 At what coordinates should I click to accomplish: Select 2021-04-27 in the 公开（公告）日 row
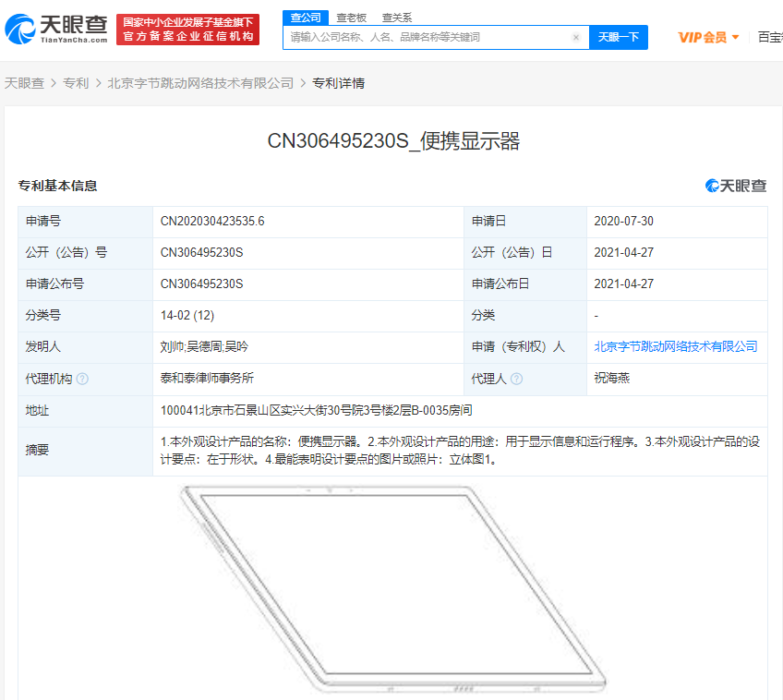623,253
